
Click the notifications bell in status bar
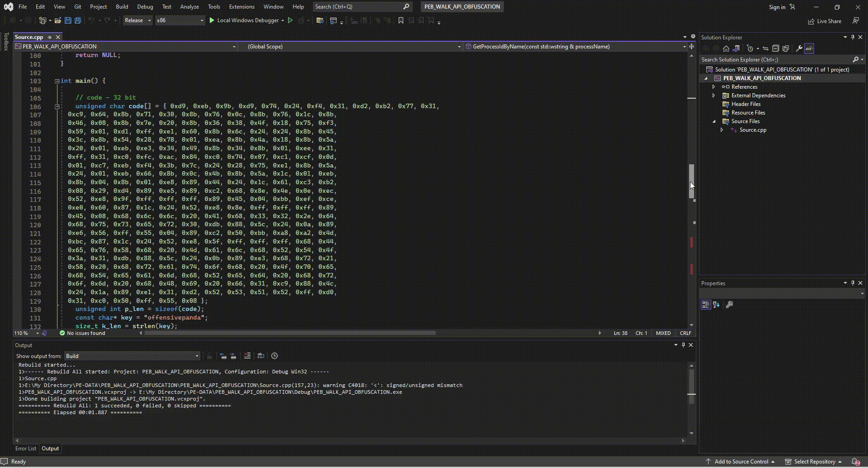tap(855, 462)
